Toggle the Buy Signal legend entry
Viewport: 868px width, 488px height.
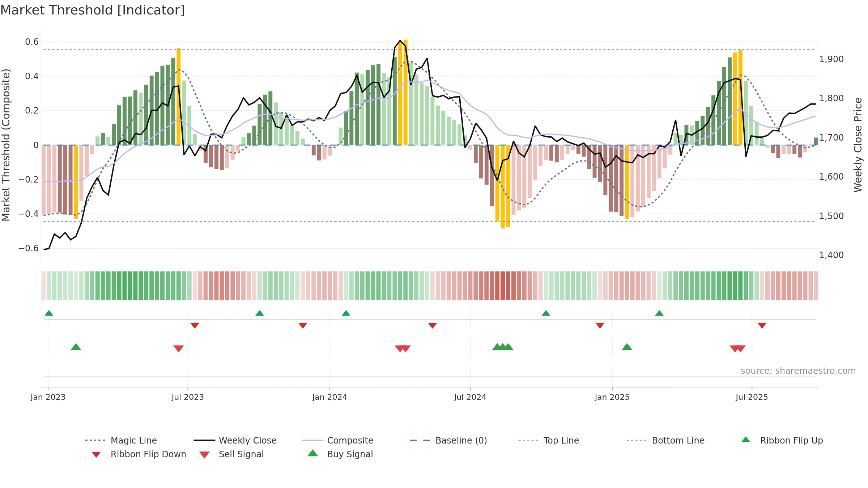click(x=340, y=454)
